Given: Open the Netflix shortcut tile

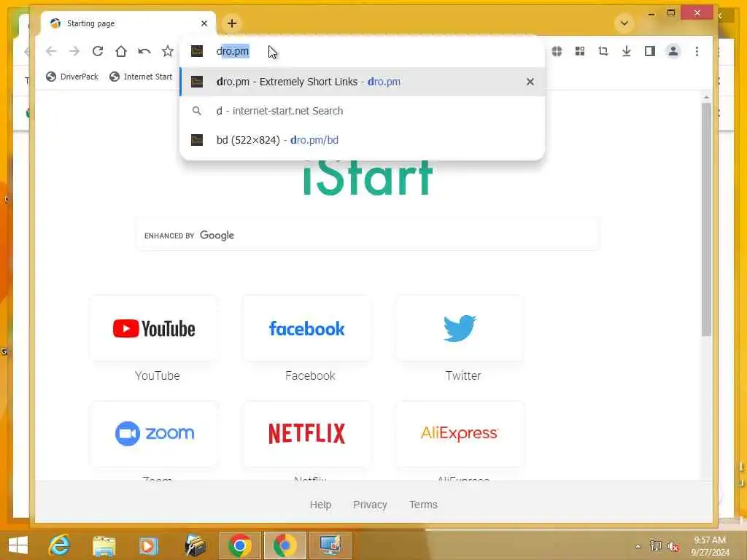Looking at the screenshot, I should click(307, 434).
